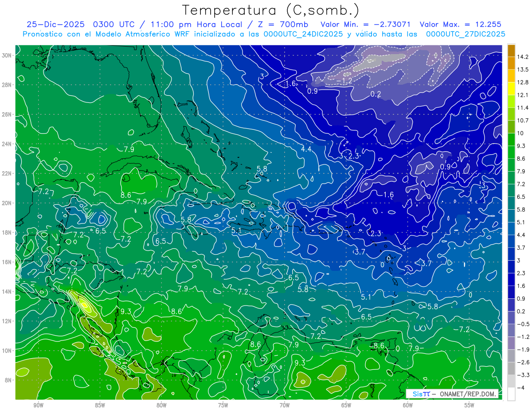Click the "18N" latitude axis label
532x411 pixels.
coord(7,232)
